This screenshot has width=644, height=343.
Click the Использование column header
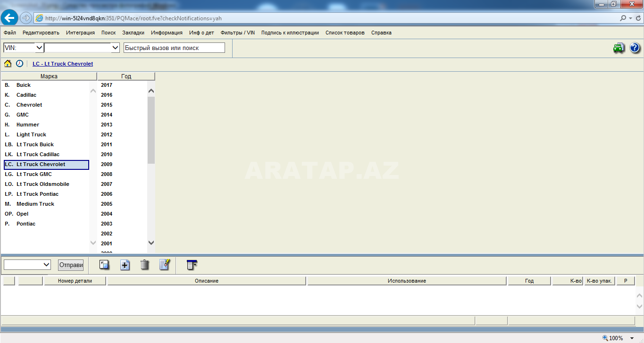click(407, 281)
